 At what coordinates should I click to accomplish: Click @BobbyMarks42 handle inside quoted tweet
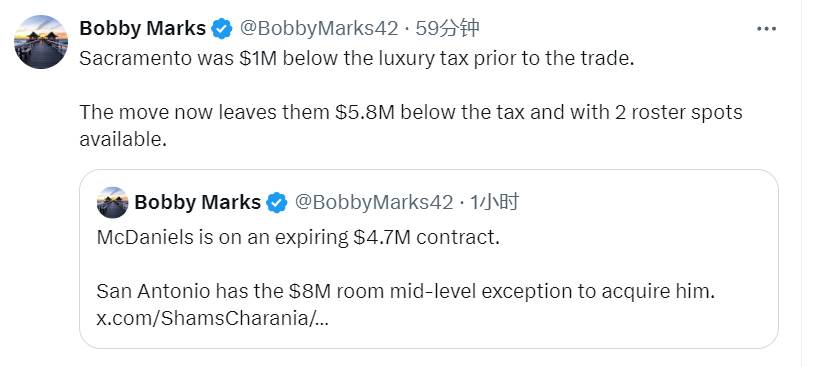[374, 202]
